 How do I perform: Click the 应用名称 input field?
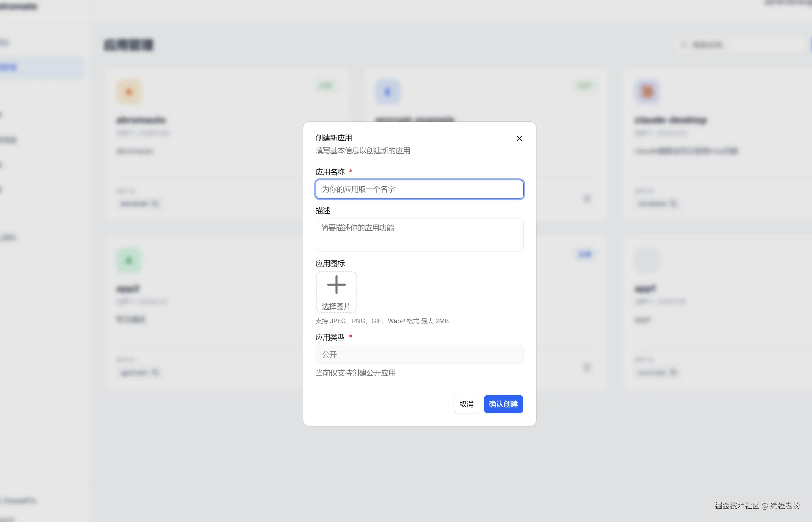pyautogui.click(x=419, y=189)
